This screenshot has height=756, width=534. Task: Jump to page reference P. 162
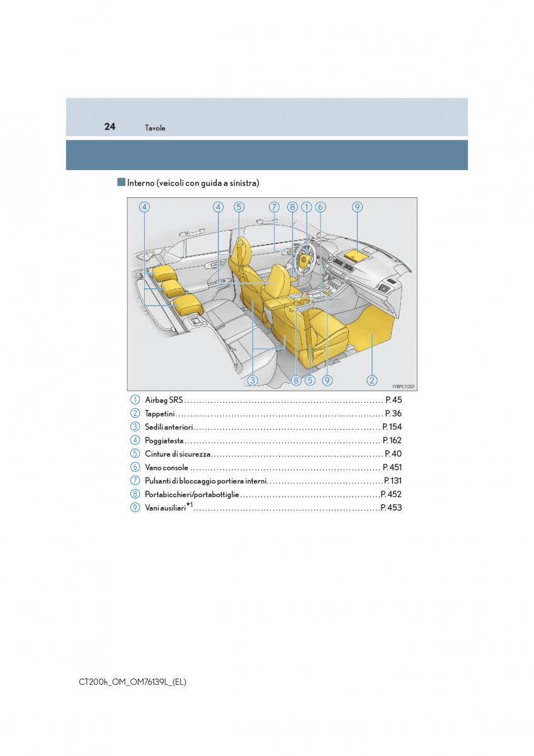392,440
